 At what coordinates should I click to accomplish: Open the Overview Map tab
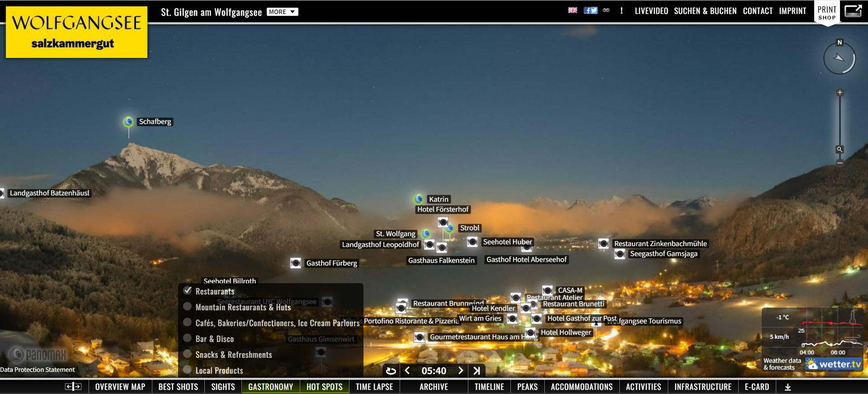120,387
